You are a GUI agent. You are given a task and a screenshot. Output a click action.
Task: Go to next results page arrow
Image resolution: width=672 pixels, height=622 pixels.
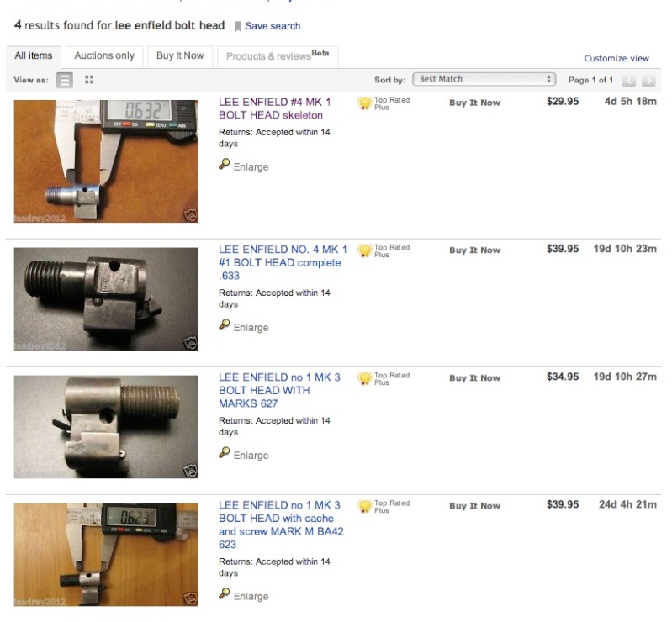click(x=648, y=81)
